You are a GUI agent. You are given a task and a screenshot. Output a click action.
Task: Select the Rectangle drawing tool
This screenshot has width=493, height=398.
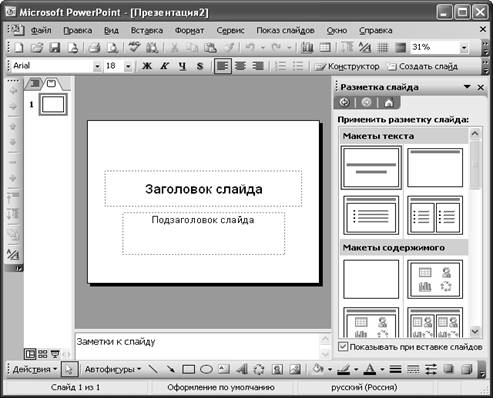tap(188, 369)
